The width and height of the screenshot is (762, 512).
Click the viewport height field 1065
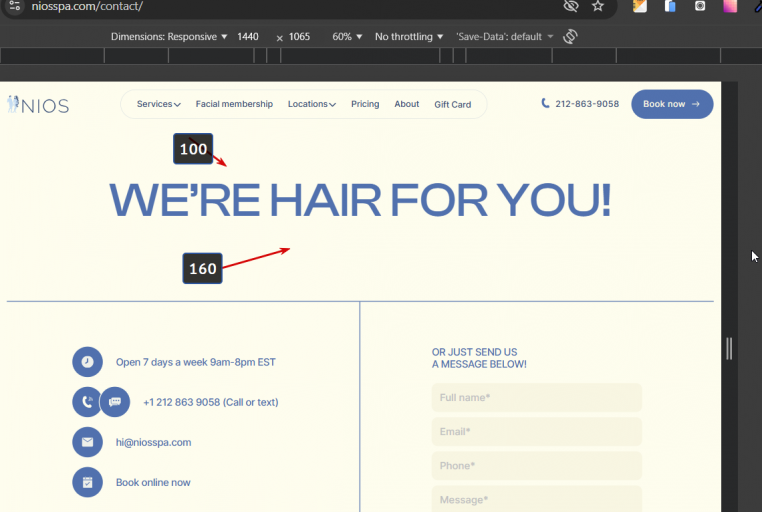coord(299,37)
